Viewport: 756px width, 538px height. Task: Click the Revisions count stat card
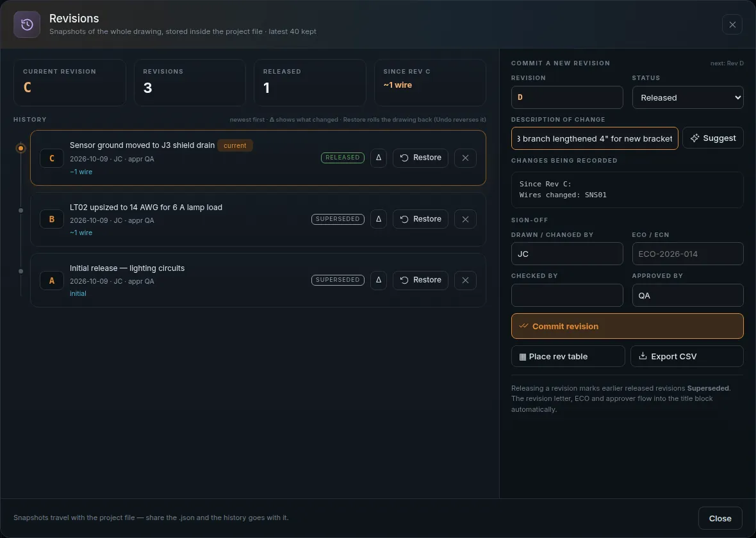(190, 83)
